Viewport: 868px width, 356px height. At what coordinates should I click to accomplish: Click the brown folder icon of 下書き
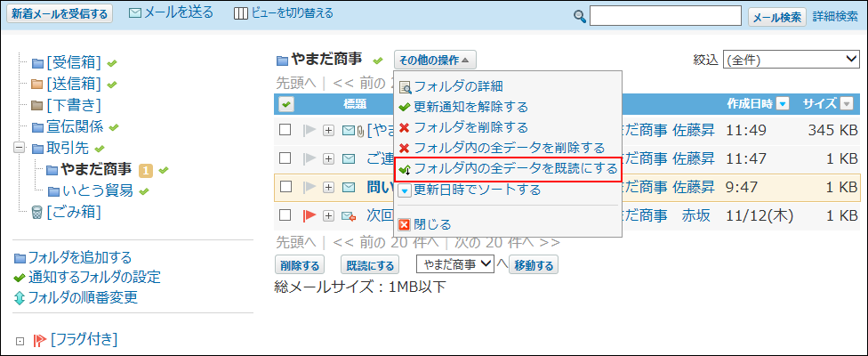click(37, 105)
